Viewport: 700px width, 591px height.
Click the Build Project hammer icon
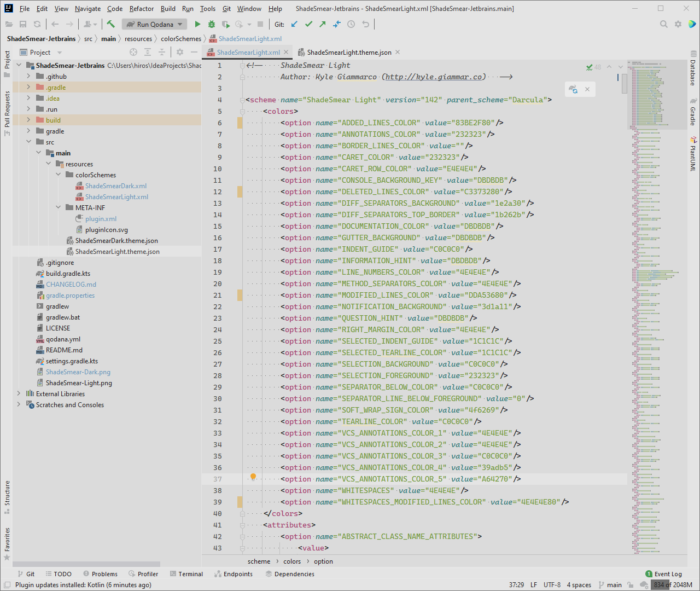point(111,24)
